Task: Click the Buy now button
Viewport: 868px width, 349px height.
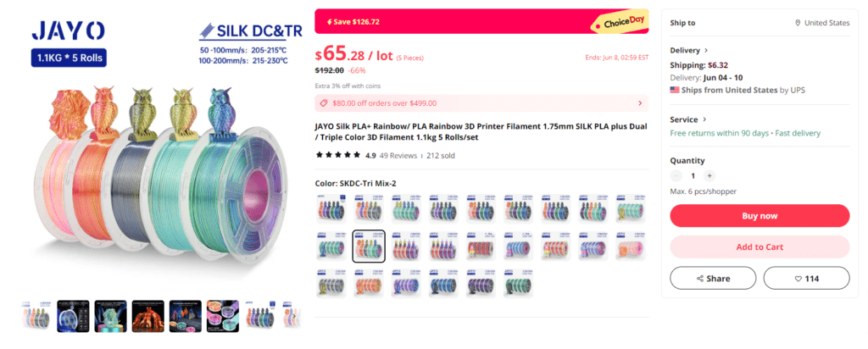Action: [x=759, y=216]
